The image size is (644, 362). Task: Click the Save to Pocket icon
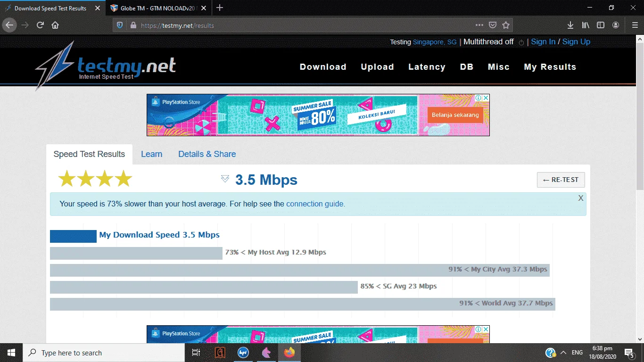click(x=493, y=25)
